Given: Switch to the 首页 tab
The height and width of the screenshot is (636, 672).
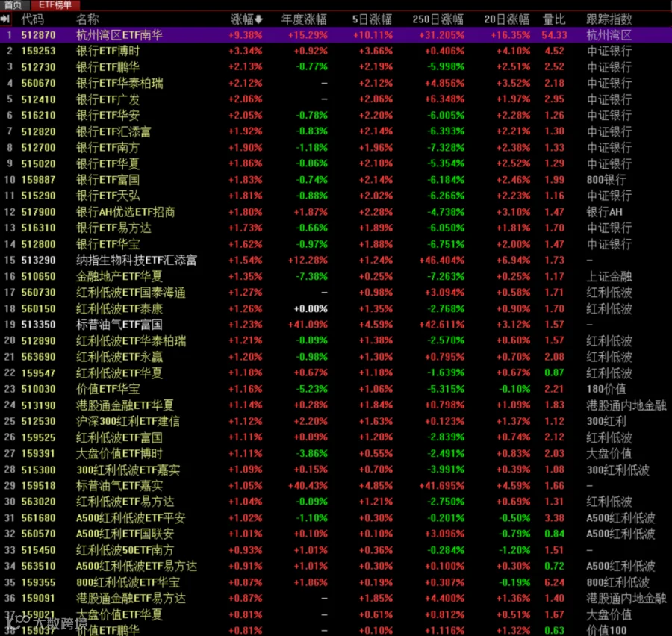Looking at the screenshot, I should [x=13, y=4].
